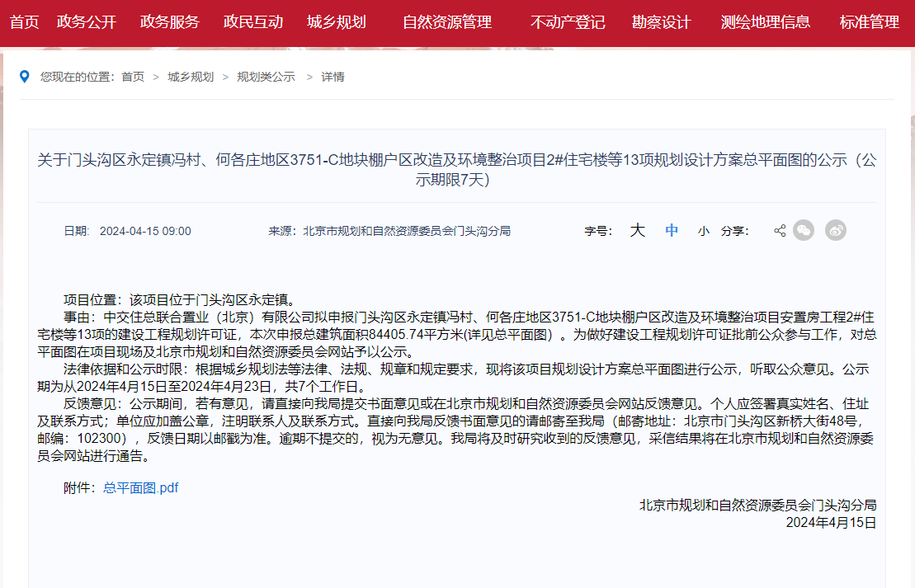Set font size to medium 中

672,230
